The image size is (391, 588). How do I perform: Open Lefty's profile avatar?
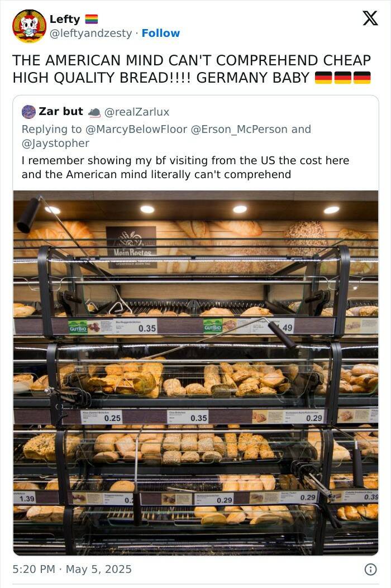click(29, 26)
